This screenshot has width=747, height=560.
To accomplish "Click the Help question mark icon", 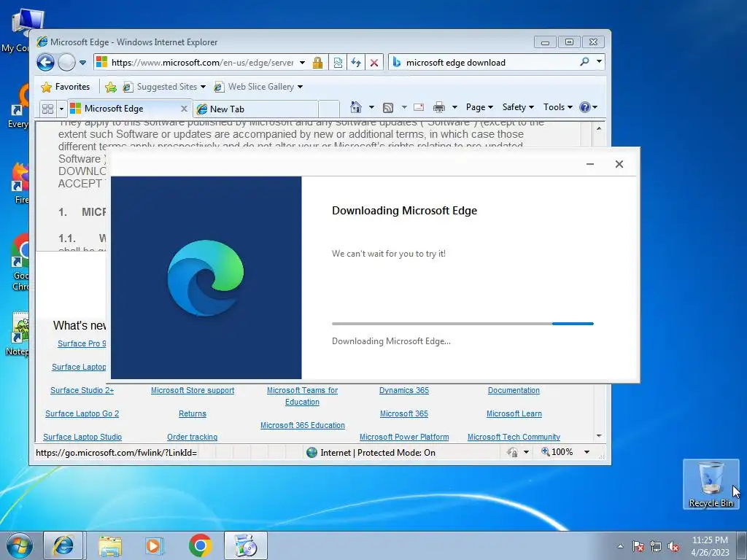I will pos(585,107).
